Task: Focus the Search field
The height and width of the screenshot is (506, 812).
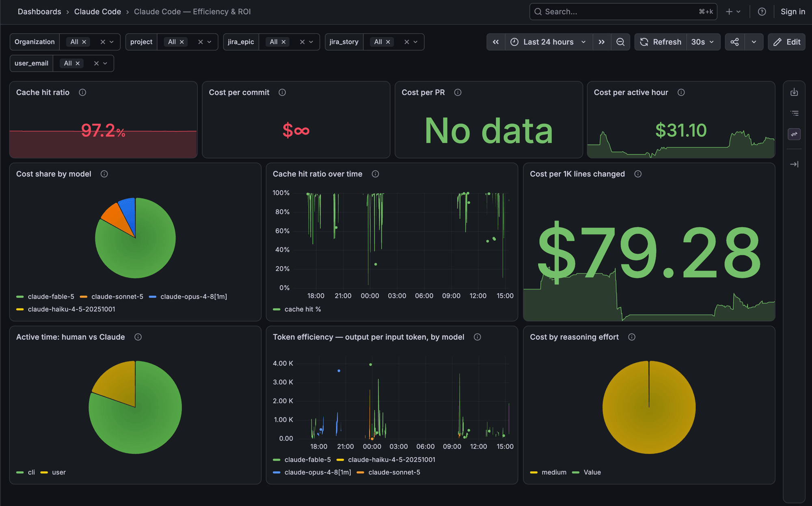Action: [623, 12]
